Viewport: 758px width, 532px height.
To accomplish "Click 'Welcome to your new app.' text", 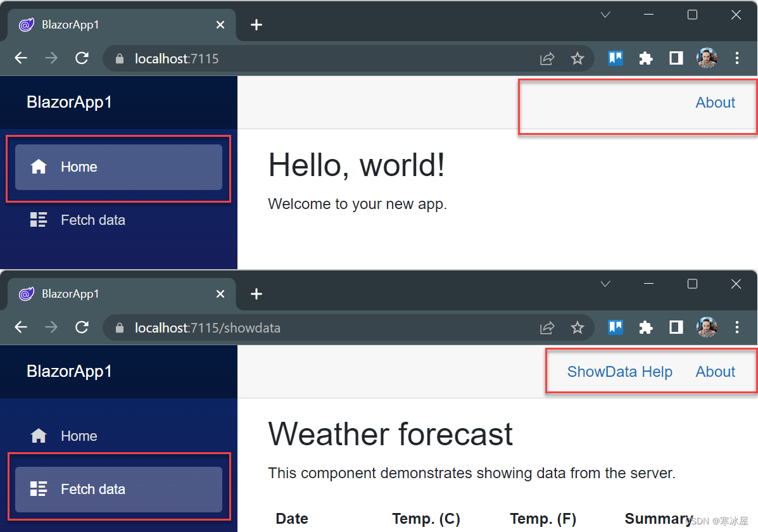I will pos(357,204).
